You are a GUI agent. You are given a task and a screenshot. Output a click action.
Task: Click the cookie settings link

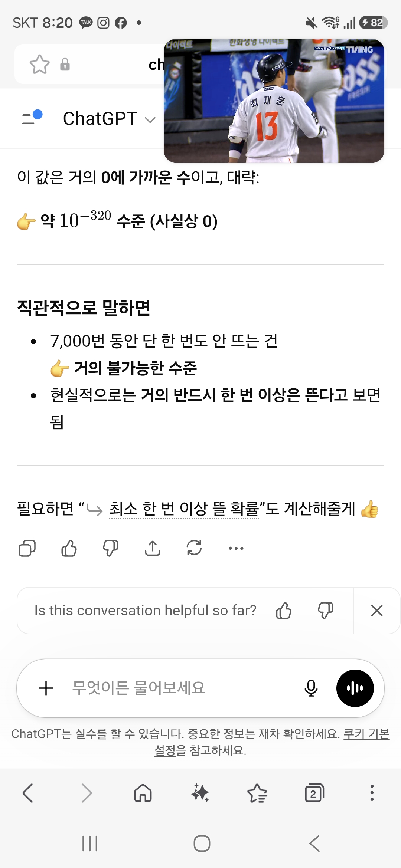point(366,734)
